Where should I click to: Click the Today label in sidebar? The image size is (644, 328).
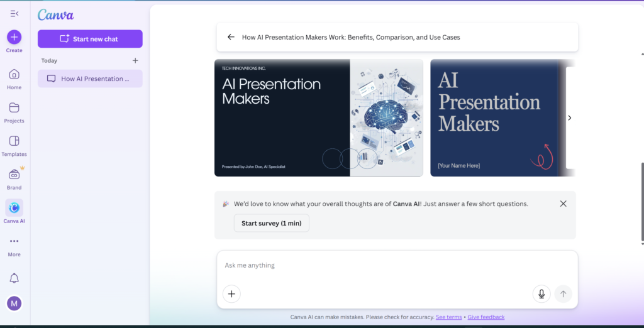[x=49, y=61]
